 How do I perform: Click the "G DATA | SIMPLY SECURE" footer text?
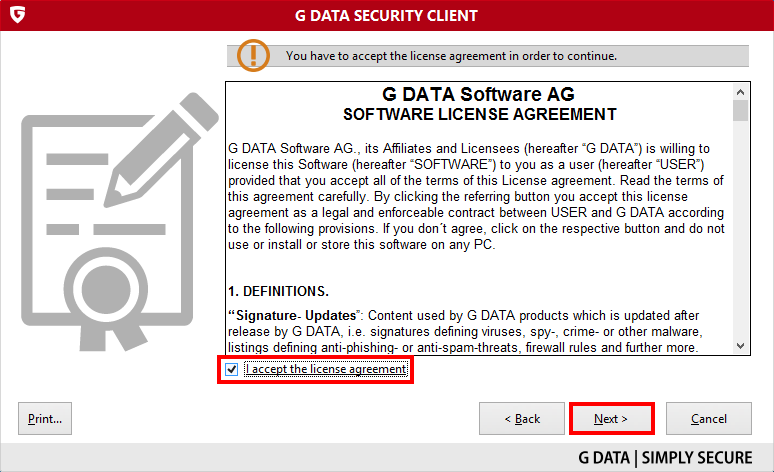665,458
